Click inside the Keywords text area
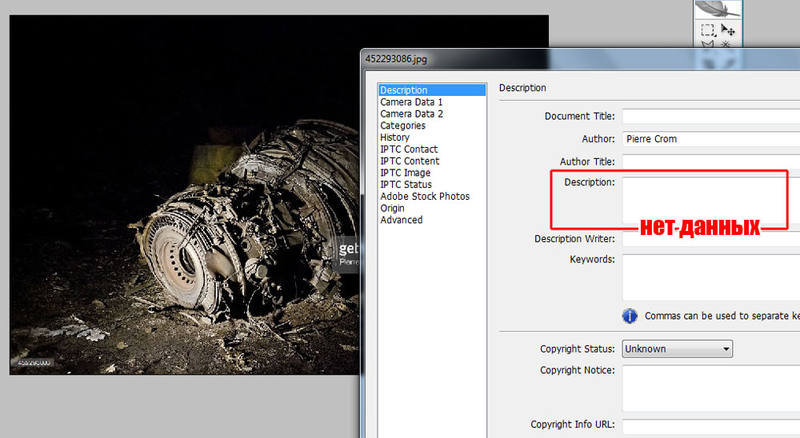This screenshot has width=800, height=438. point(711,277)
